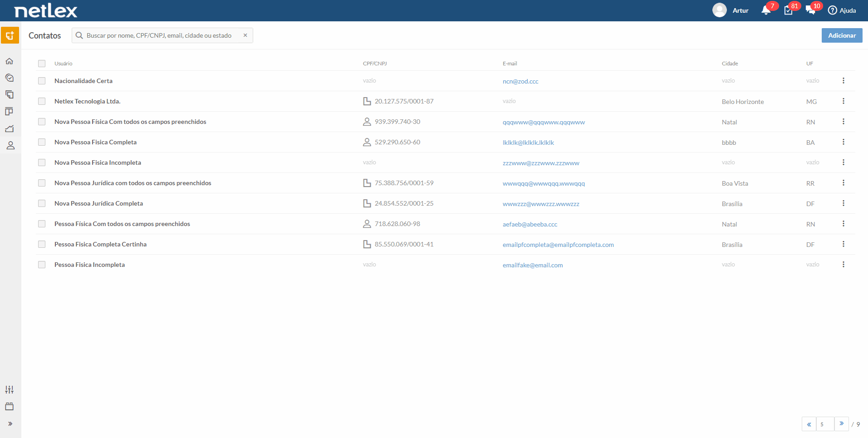This screenshot has height=438, width=868.
Task: Check Nova Pessoa Jurídica com todos checkbox
Action: [42, 183]
